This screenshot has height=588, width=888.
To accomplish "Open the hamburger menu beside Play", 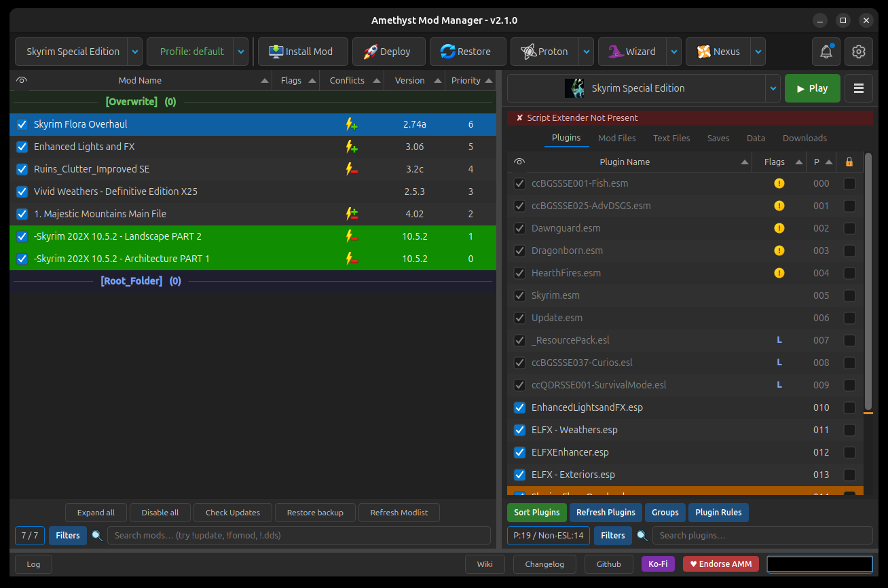I will (859, 88).
